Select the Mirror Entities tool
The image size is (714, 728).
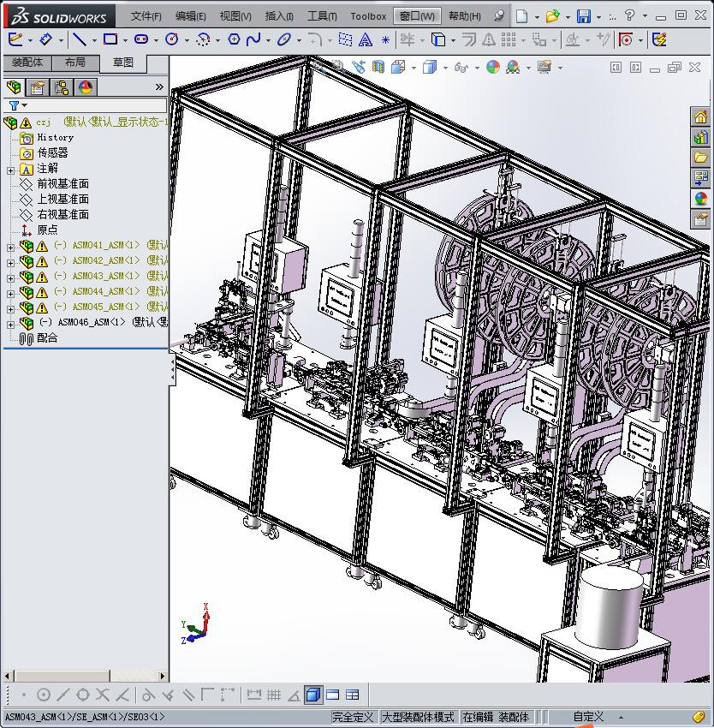coord(488,40)
